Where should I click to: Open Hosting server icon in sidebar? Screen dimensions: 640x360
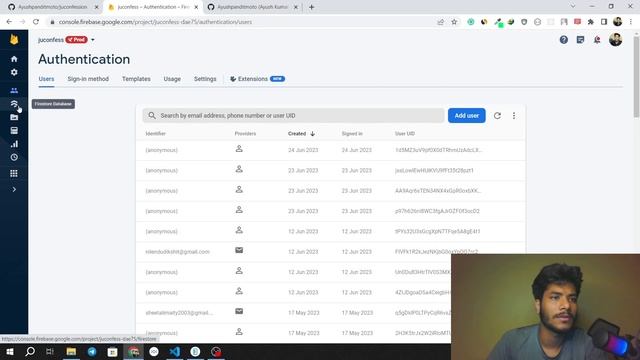(14, 131)
